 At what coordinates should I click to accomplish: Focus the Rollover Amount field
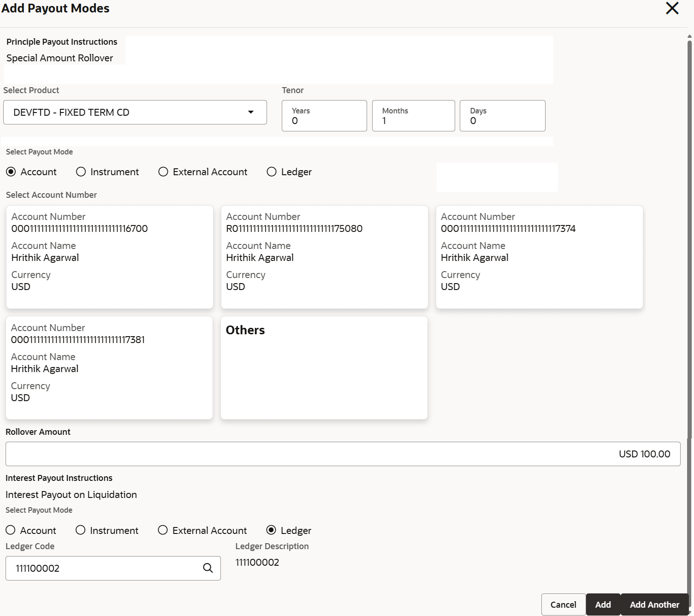(x=343, y=454)
